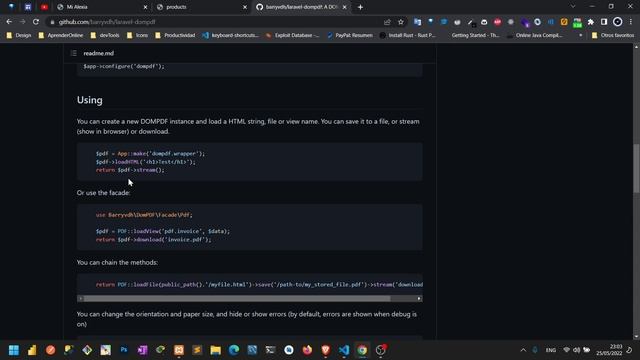
Task: Open Microsoft Edge from the taskbar
Action: [234, 350]
